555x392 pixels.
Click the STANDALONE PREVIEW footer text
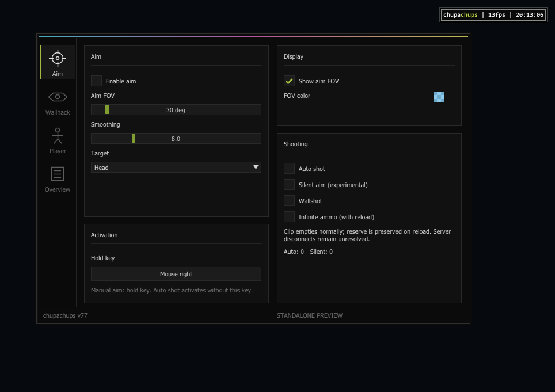tap(310, 315)
